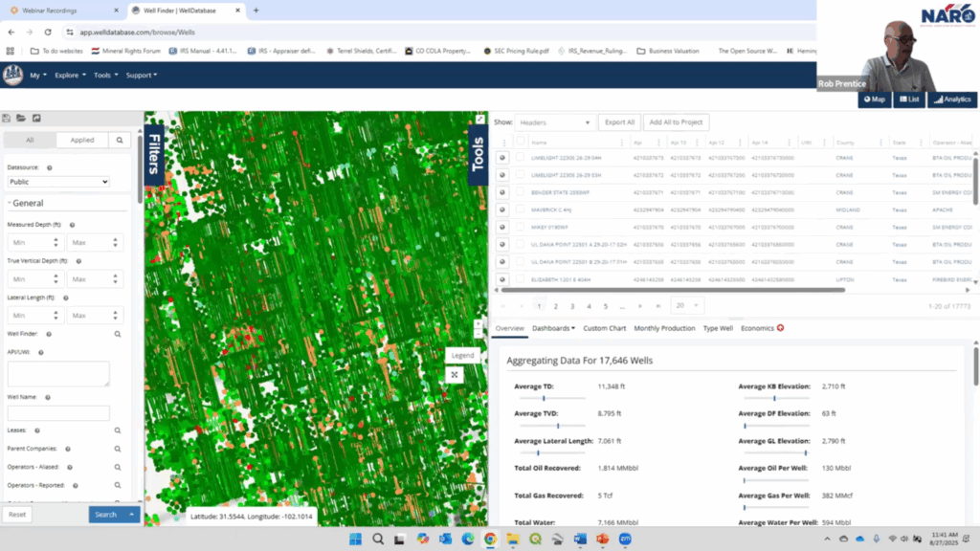Click the fit-to-extent icon below Legend
Image resolution: width=980 pixels, height=551 pixels.
(455, 375)
